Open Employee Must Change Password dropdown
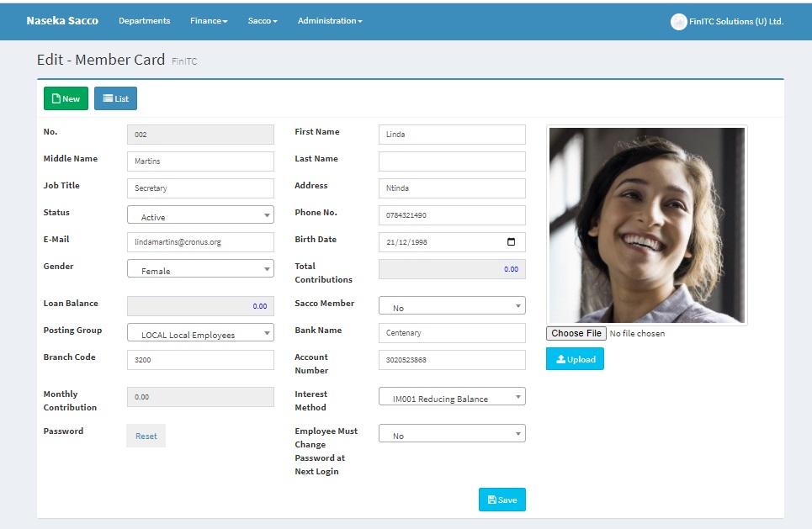Image resolution: width=812 pixels, height=529 pixels. [x=452, y=435]
